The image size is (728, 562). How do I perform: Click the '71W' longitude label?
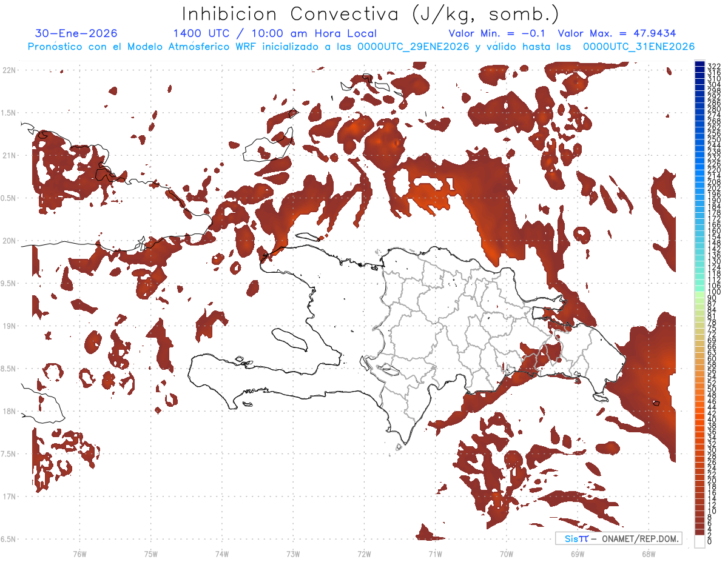point(435,554)
